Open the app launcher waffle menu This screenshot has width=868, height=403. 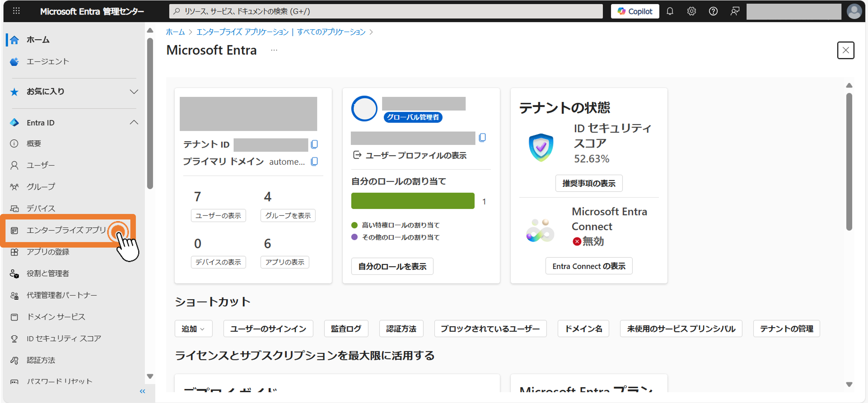point(16,11)
